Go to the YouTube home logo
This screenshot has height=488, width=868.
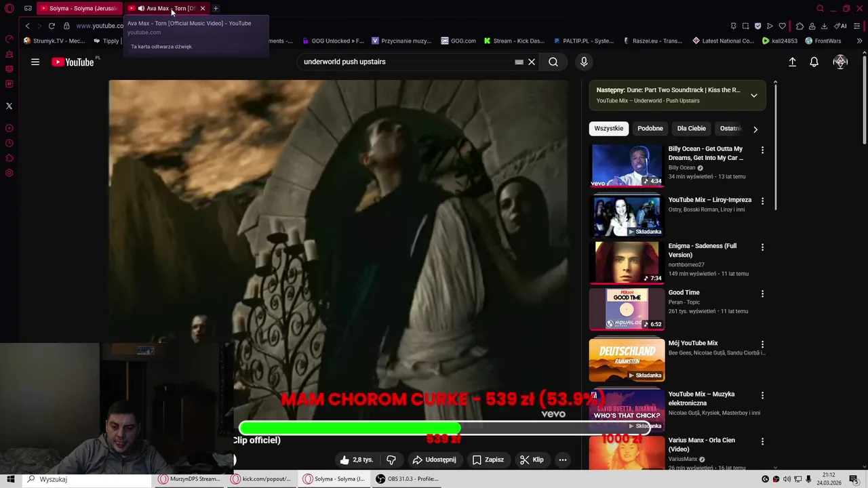pos(73,62)
